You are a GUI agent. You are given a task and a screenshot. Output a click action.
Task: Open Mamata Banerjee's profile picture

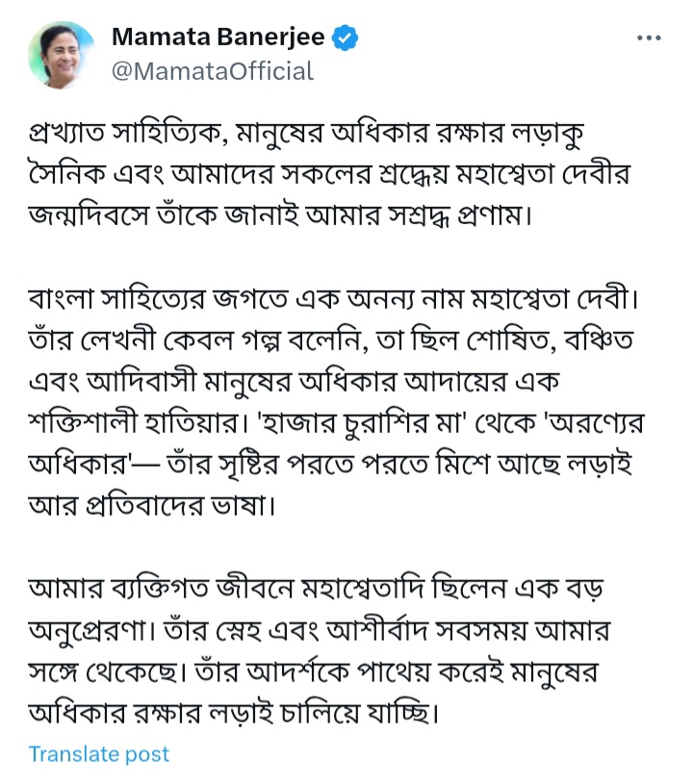(62, 55)
